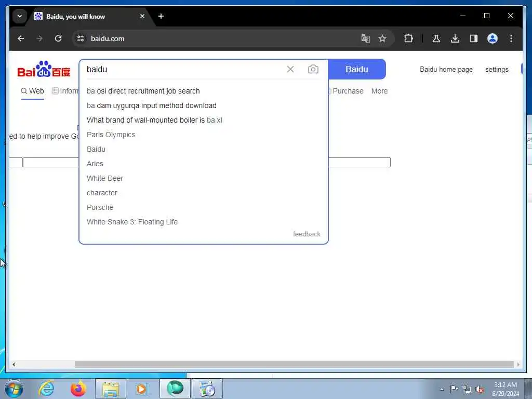Click the muted volume tray icon
The height and width of the screenshot is (399, 532).
tap(480, 390)
